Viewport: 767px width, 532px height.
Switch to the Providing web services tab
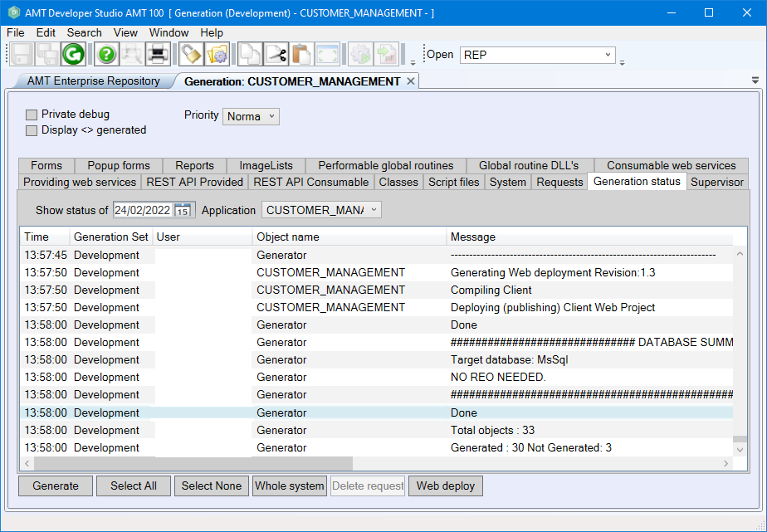pos(80,182)
